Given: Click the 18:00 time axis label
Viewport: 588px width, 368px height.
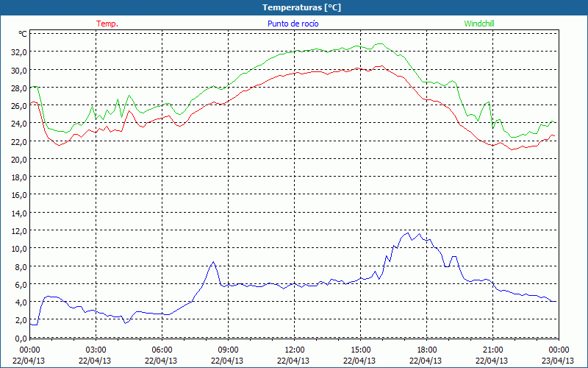Looking at the screenshot, I should pyautogui.click(x=427, y=350).
